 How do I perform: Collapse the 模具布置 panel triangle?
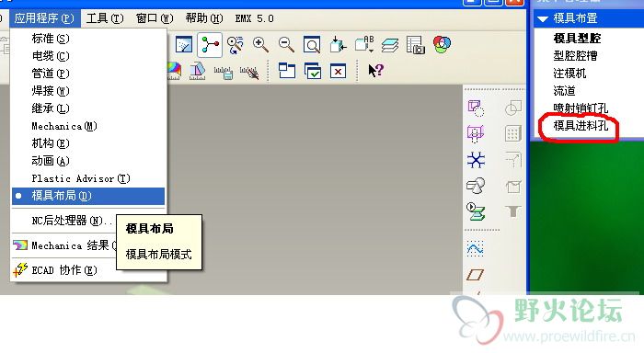click(x=543, y=18)
